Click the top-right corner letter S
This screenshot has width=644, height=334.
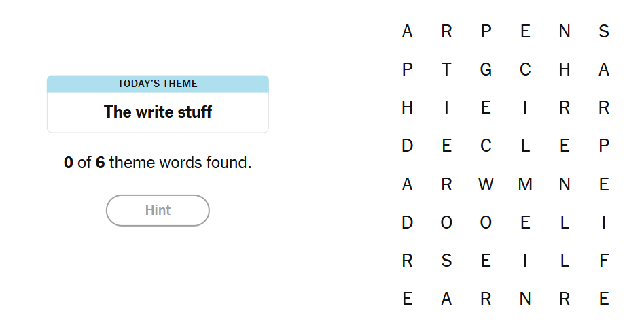pyautogui.click(x=604, y=32)
